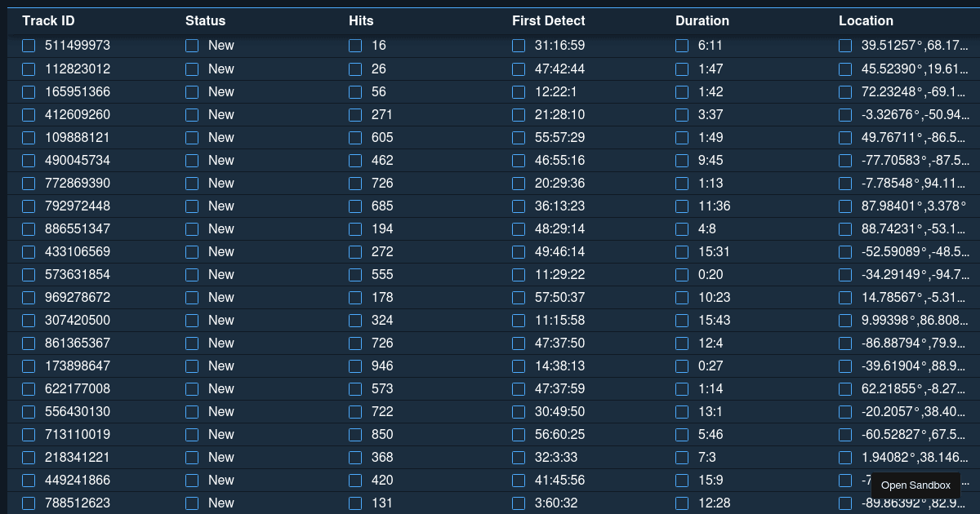Check the Status box for track 573631854
This screenshot has height=514, width=980.
point(192,274)
